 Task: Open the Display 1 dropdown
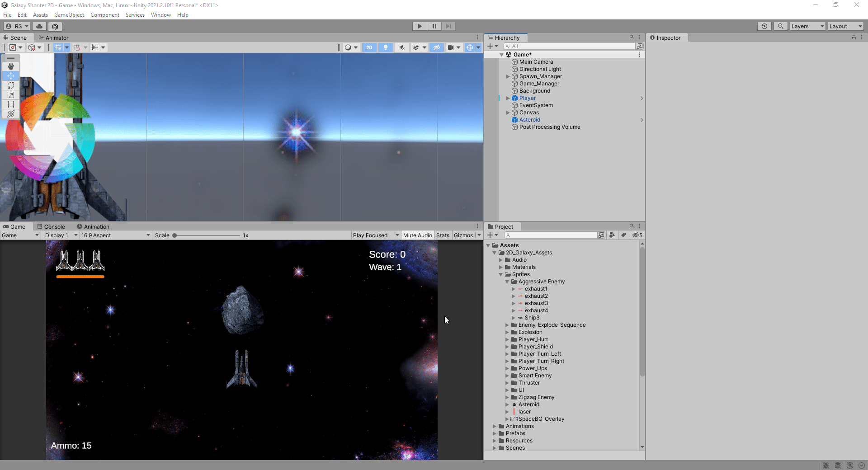click(x=61, y=235)
